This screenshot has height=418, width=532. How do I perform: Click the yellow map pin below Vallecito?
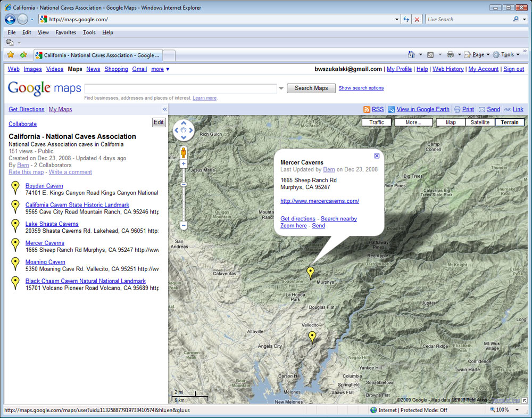[312, 338]
